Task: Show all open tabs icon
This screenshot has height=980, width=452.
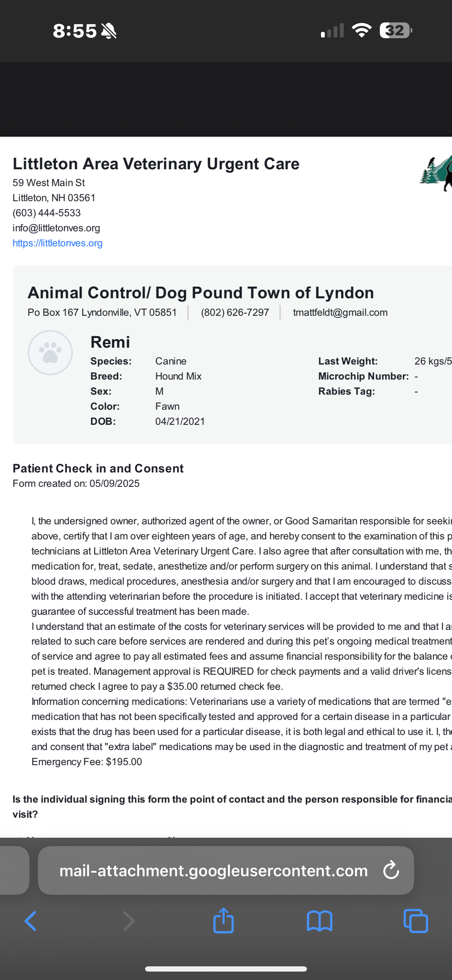Action: (x=416, y=921)
